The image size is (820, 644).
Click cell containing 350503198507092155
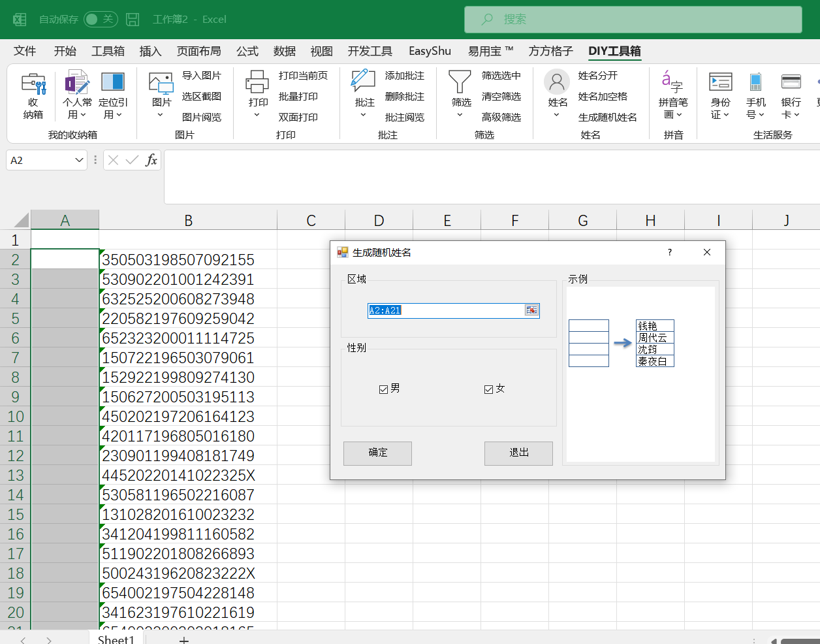click(188, 259)
